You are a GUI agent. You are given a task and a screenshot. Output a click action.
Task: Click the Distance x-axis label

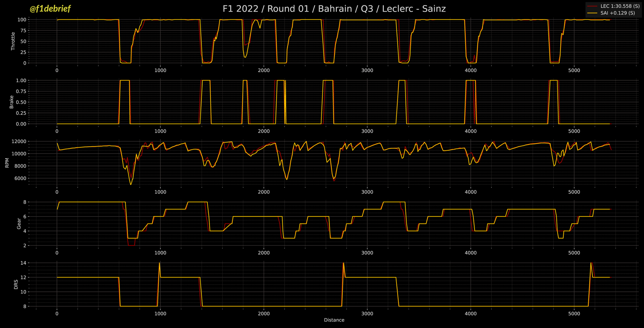click(334, 320)
